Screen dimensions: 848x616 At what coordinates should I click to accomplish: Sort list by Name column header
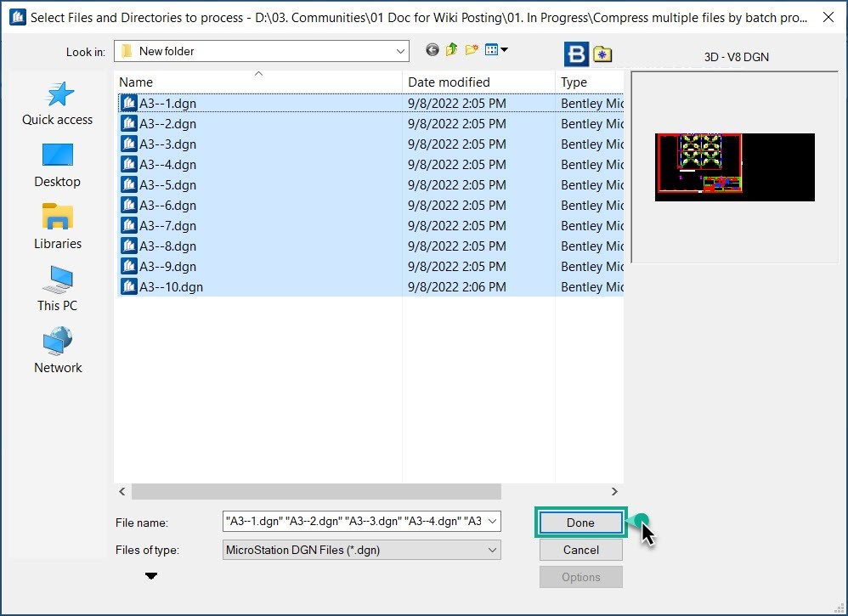click(x=259, y=82)
